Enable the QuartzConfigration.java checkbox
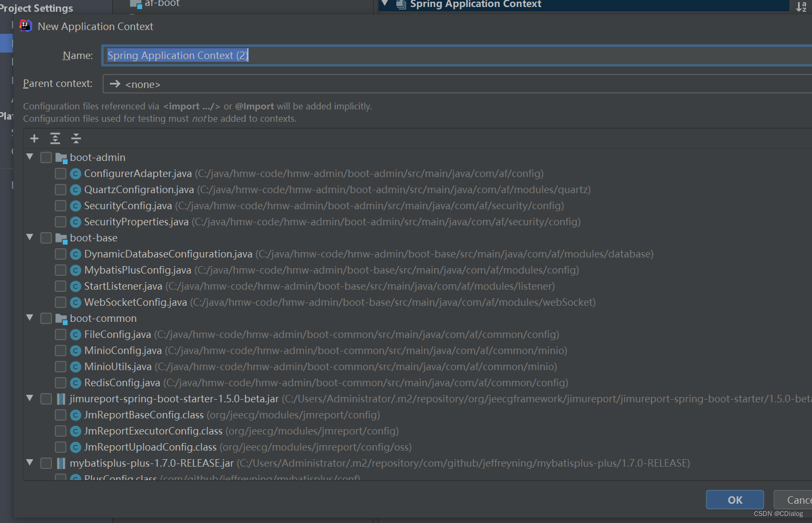This screenshot has height=523, width=812. coord(61,190)
